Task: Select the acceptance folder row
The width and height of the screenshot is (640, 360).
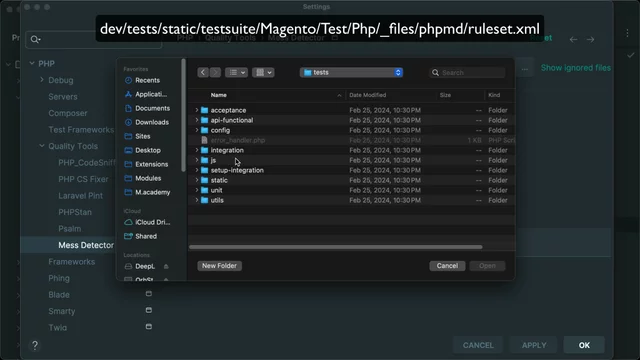Action: (351, 110)
